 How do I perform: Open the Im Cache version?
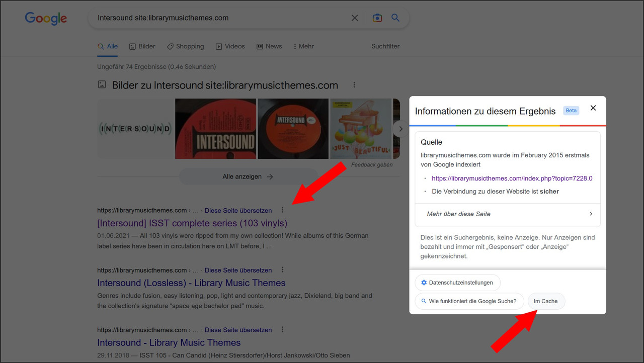click(546, 301)
